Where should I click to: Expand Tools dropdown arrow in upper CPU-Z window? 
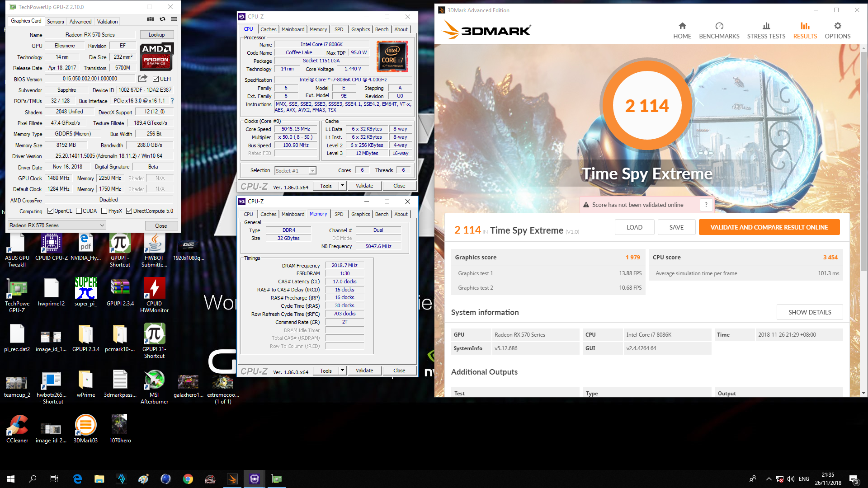tap(342, 186)
